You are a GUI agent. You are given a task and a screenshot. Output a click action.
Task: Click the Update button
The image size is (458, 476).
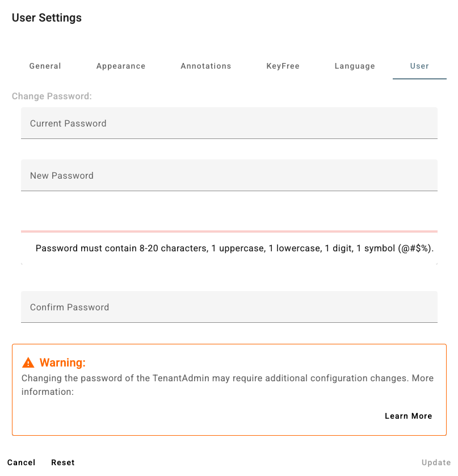436,462
